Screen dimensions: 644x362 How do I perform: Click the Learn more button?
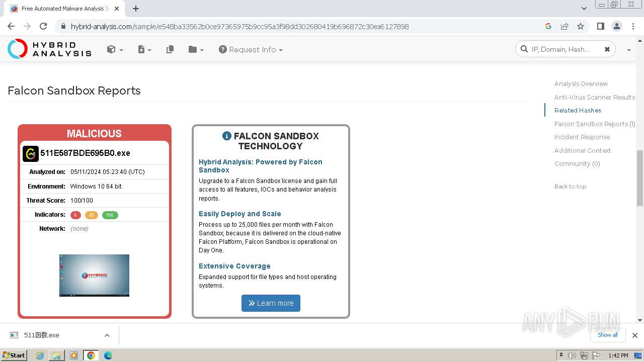point(271,303)
